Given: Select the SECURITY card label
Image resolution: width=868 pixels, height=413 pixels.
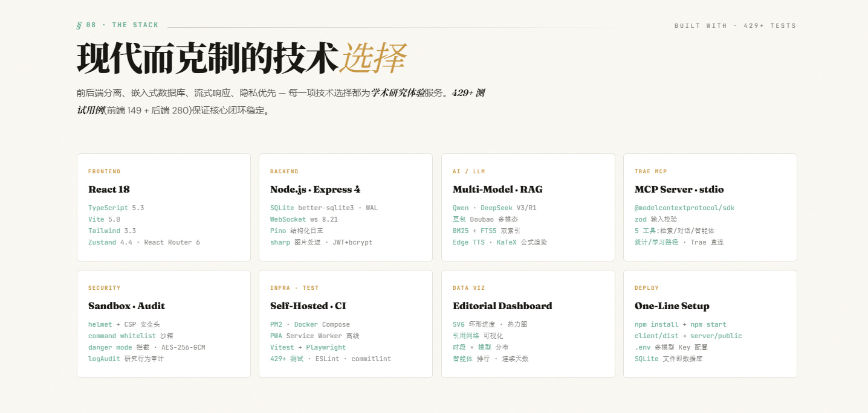Looking at the screenshot, I should coord(105,288).
